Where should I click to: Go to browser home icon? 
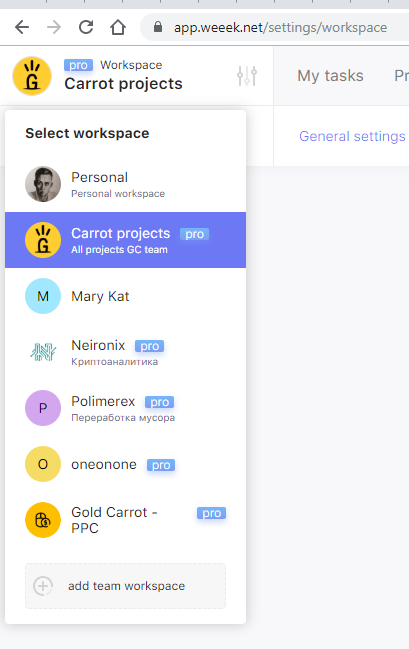pyautogui.click(x=118, y=28)
